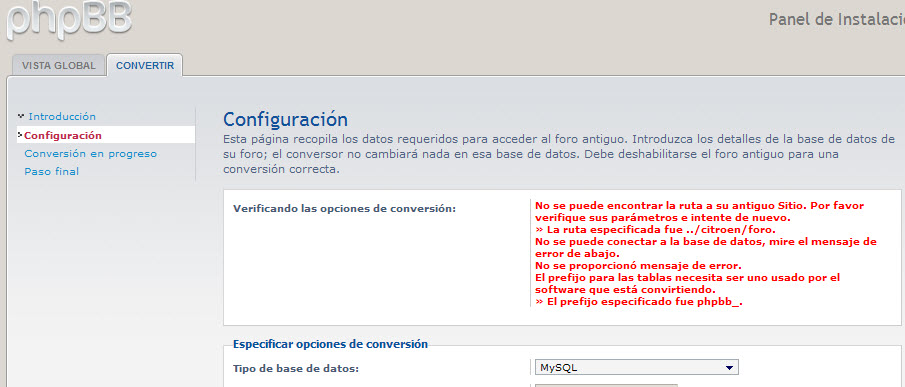The image size is (905, 387).
Task: Go to Conversión en progreso step
Action: (x=91, y=154)
